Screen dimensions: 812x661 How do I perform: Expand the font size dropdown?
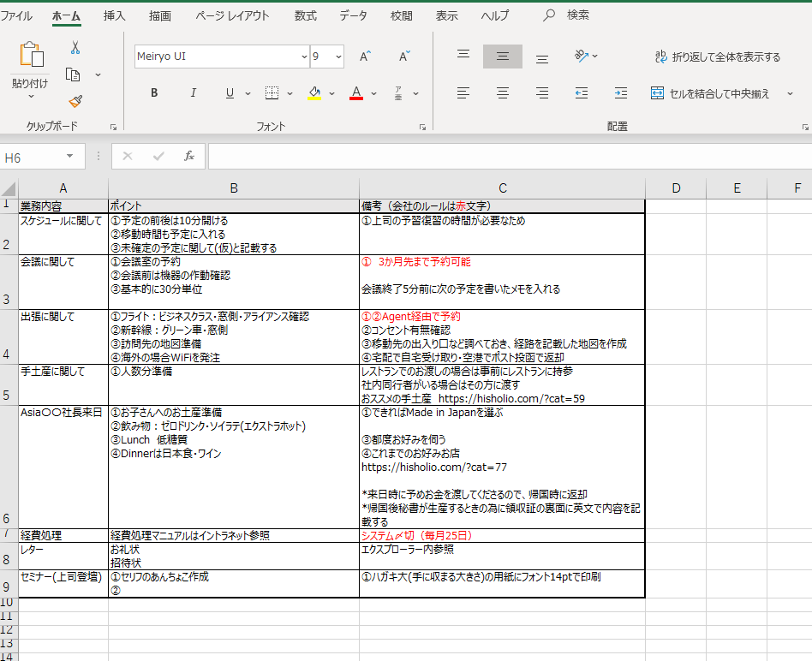click(338, 57)
